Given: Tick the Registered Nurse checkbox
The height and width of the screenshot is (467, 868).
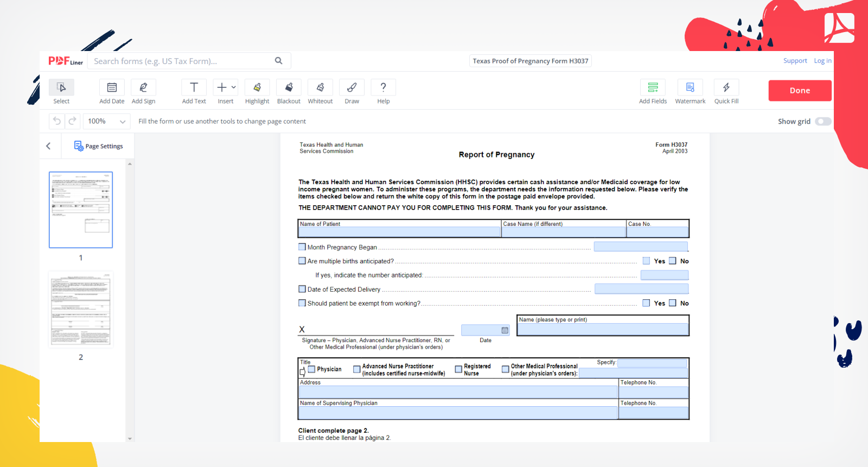Looking at the screenshot, I should [458, 369].
